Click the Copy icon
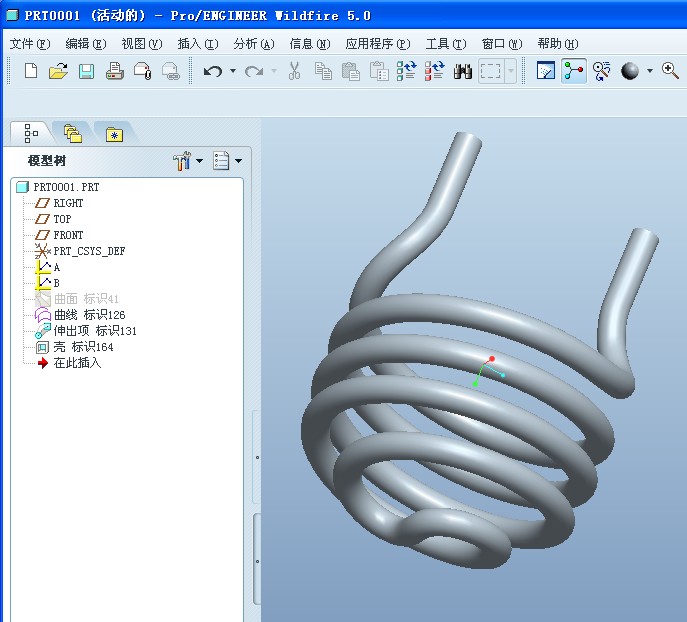 click(323, 71)
